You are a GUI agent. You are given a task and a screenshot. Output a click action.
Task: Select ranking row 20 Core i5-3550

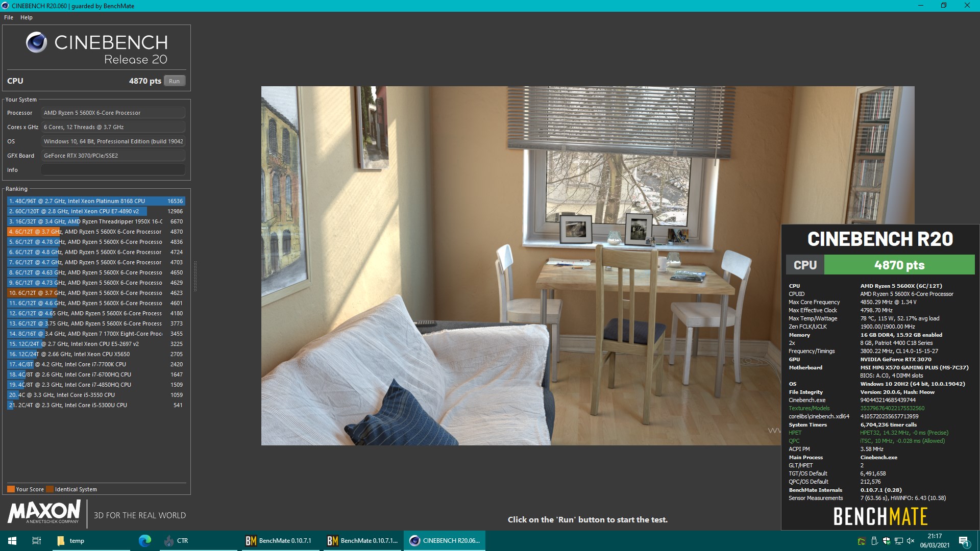96,395
